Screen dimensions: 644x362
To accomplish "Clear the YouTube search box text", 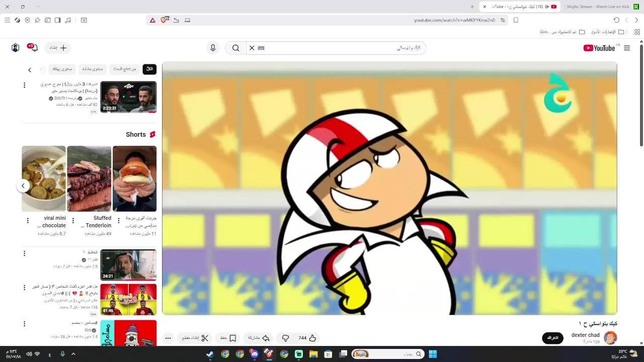I will (x=252, y=48).
